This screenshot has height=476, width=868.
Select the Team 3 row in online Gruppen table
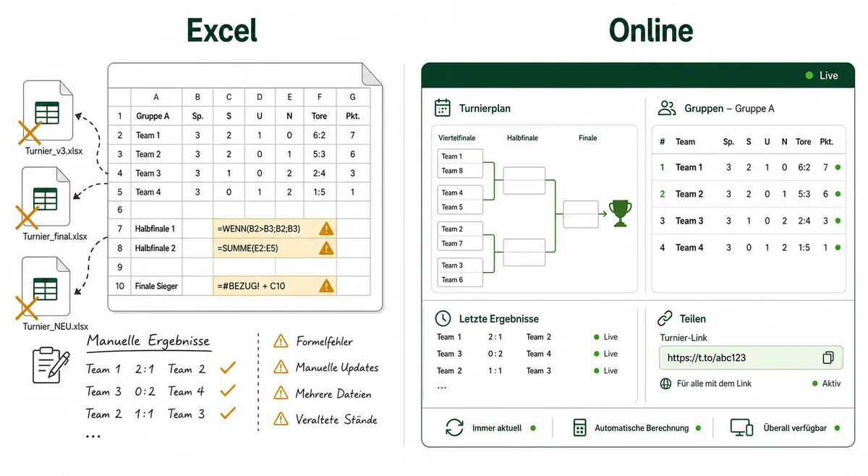749,221
